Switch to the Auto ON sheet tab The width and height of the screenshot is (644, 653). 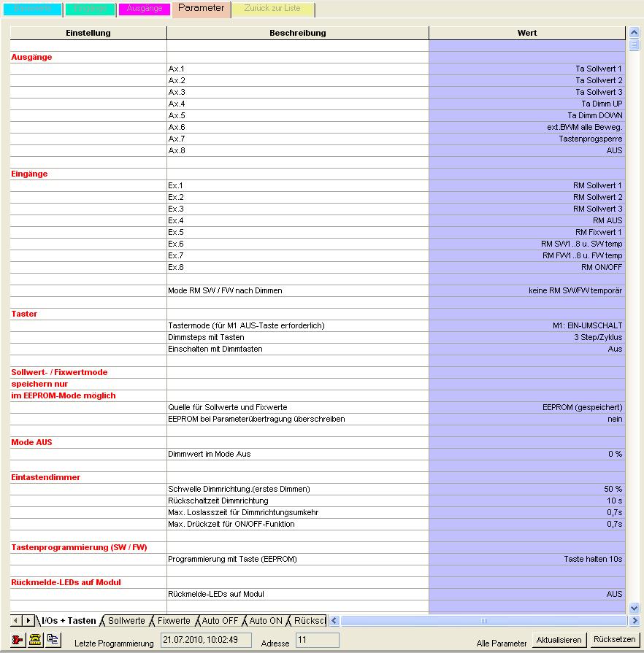[266, 620]
